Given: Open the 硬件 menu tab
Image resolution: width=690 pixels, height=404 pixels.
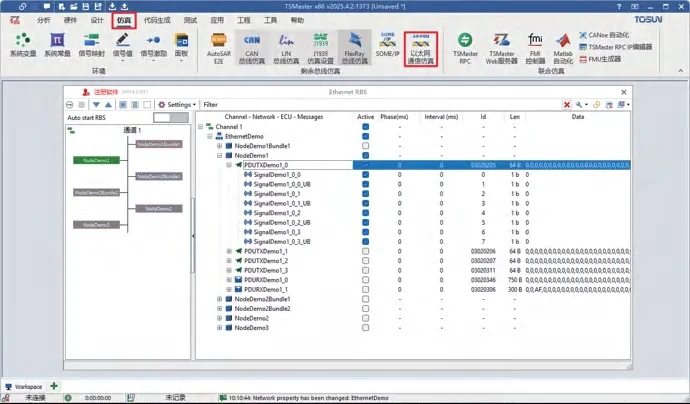Looking at the screenshot, I should coord(70,20).
